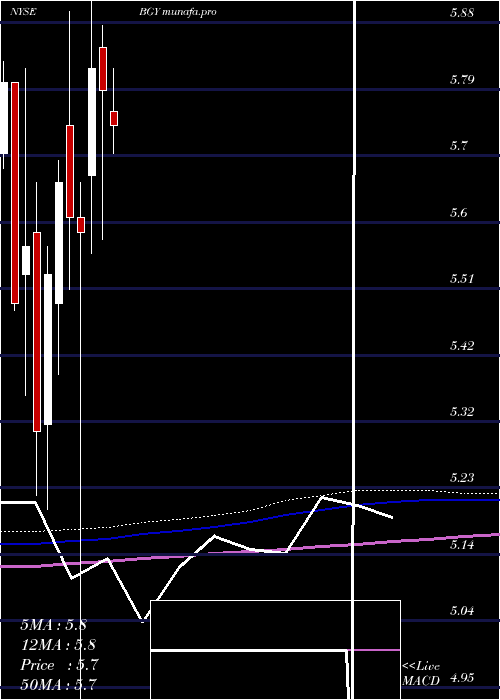Click the 5.88 price axis label
500x700 pixels.
click(462, 13)
